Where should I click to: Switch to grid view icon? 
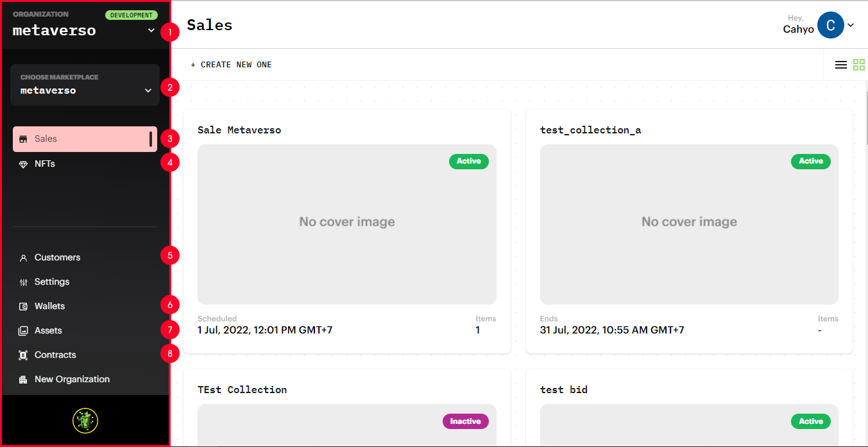pos(859,65)
